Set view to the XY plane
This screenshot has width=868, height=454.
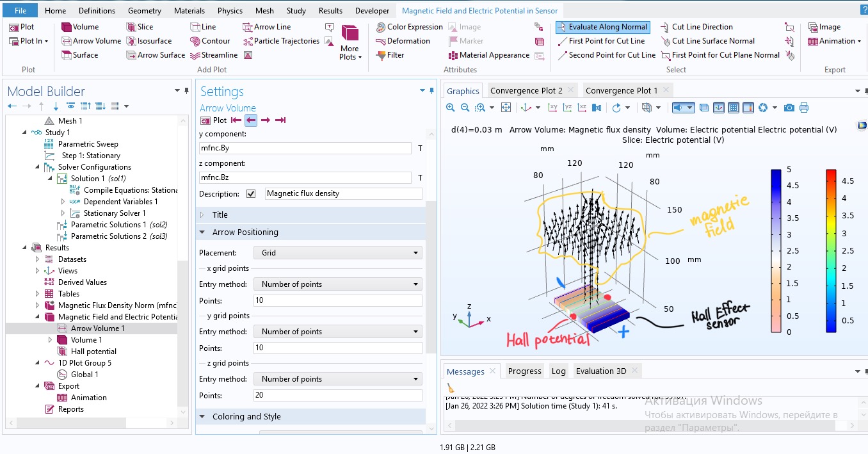tap(553, 108)
